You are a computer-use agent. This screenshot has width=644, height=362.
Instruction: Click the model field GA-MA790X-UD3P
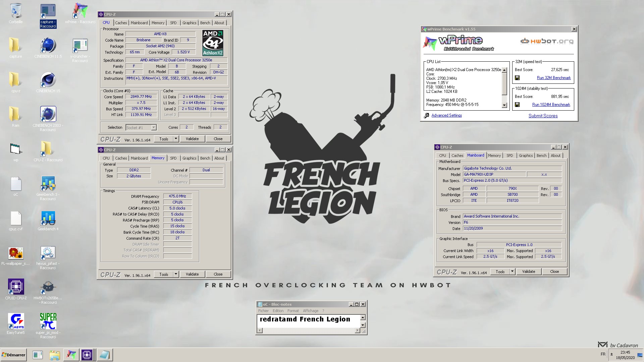click(494, 174)
